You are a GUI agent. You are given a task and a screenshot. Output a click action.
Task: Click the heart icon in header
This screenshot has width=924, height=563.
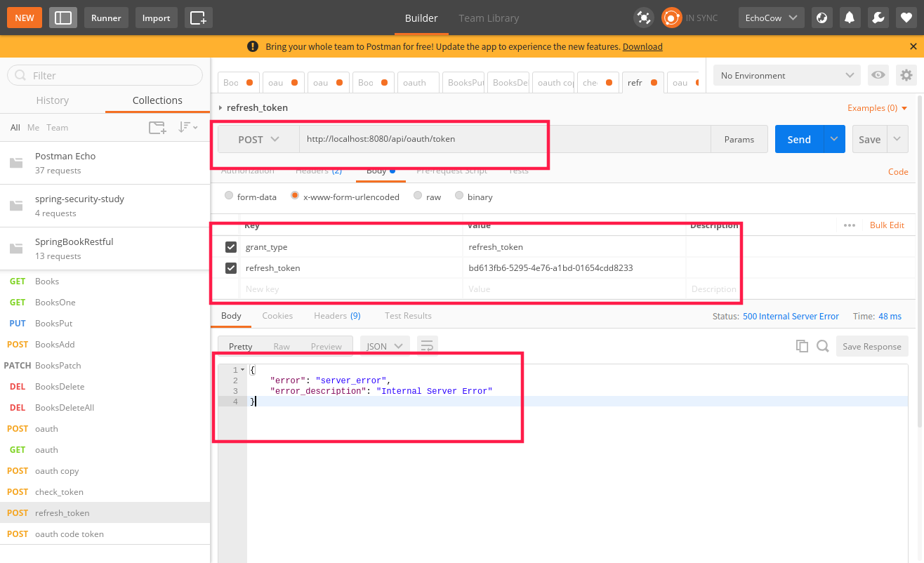click(906, 18)
